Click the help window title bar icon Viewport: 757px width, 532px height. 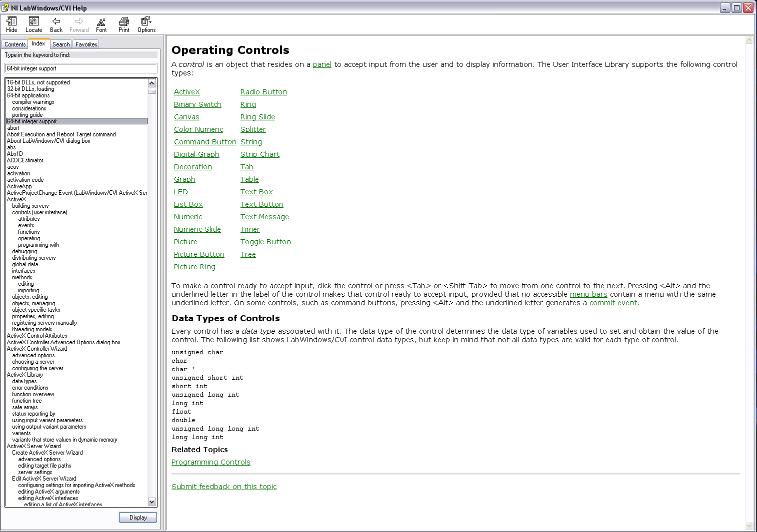click(x=5, y=7)
